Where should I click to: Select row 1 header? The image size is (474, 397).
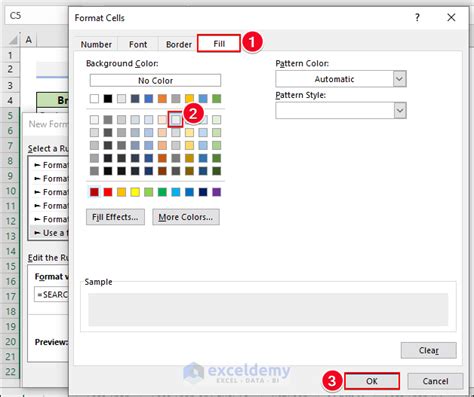coord(10,55)
